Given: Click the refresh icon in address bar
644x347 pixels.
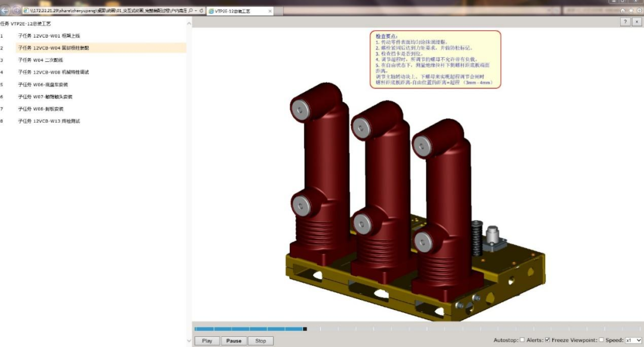Looking at the screenshot, I should pos(201,11).
